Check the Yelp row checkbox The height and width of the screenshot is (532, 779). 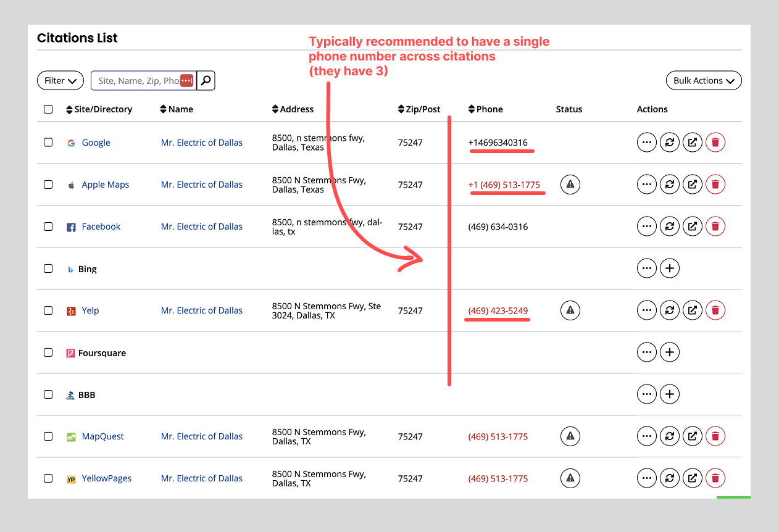[x=48, y=310]
